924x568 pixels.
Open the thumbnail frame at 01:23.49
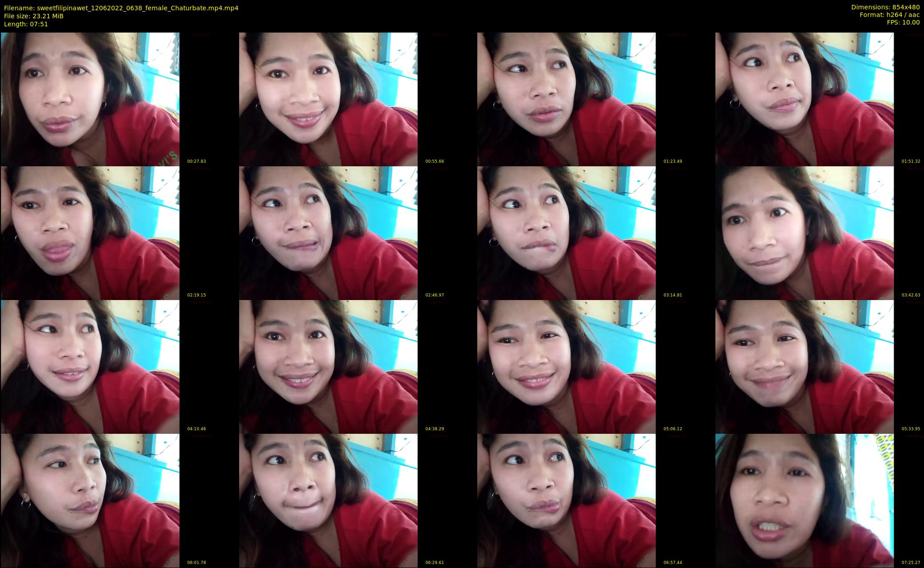[x=566, y=99]
